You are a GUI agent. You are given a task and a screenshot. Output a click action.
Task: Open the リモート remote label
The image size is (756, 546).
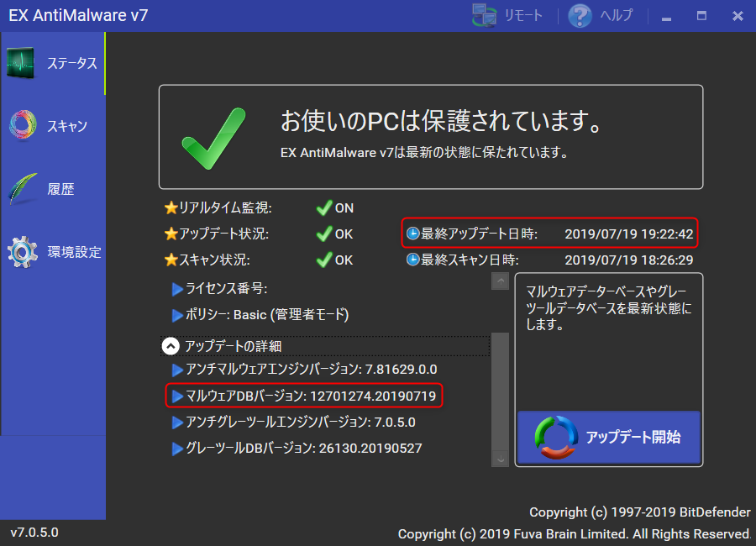[x=523, y=15]
